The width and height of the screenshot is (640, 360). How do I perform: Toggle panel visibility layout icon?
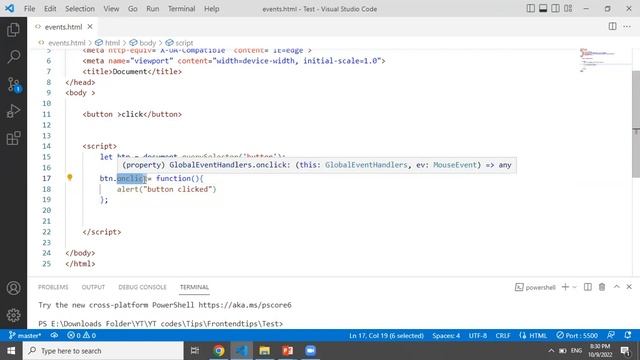543,8
